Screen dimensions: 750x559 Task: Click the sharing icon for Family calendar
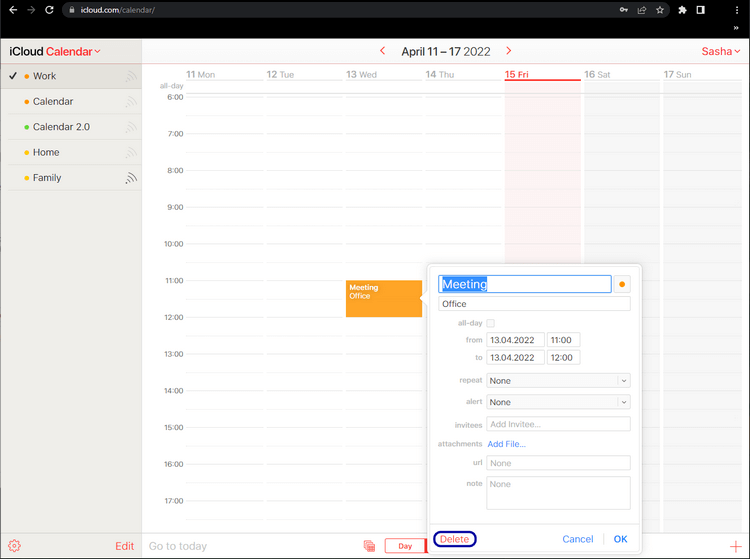(x=131, y=178)
